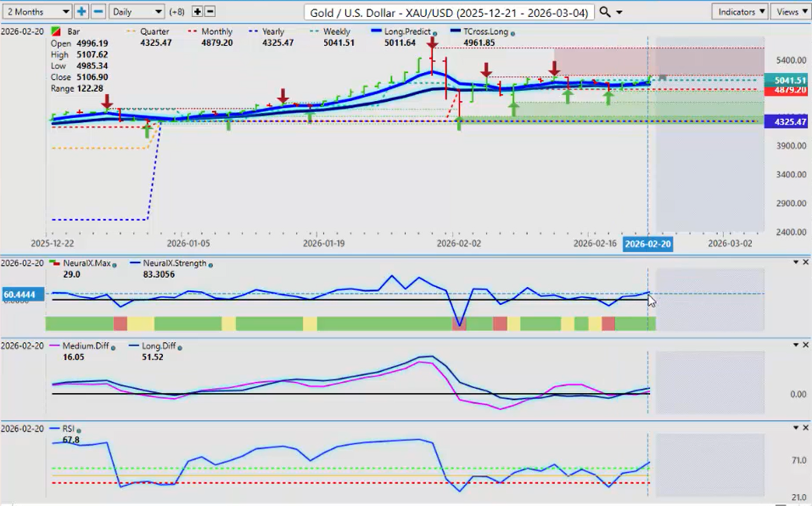
Task: Toggle the NeuralX.Strength indicator settings dot
Action: pyautogui.click(x=210, y=264)
